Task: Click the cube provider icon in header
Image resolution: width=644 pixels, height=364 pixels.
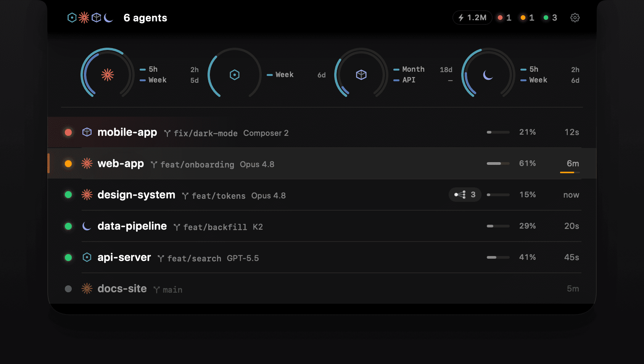Action: pyautogui.click(x=97, y=18)
